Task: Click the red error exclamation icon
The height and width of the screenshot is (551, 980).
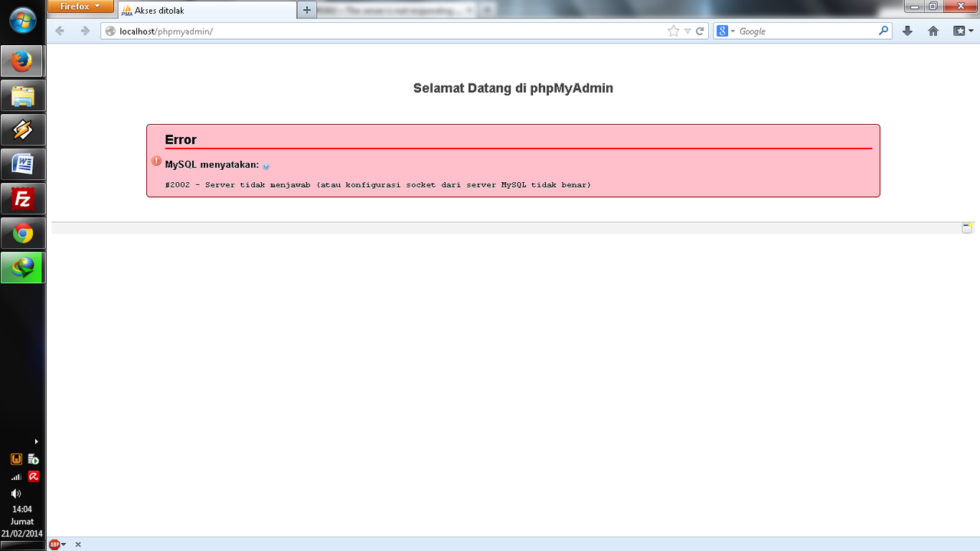Action: [x=156, y=161]
